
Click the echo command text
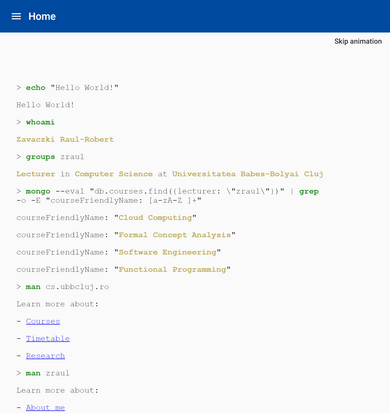[x=36, y=88]
